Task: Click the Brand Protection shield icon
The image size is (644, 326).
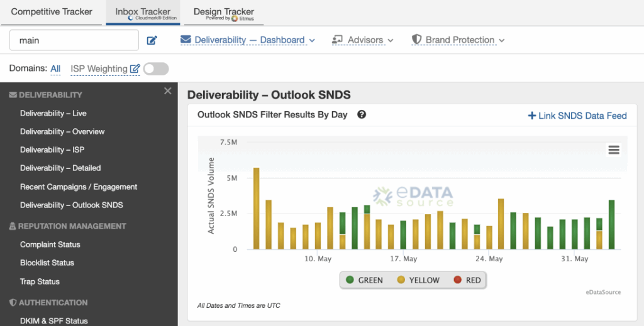Action: pyautogui.click(x=416, y=40)
